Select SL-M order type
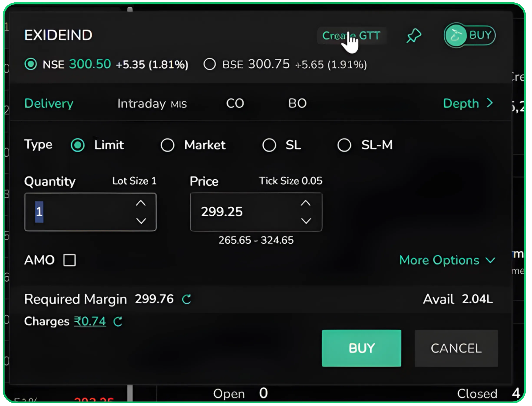Screen dimensions: 532x406 344,145
